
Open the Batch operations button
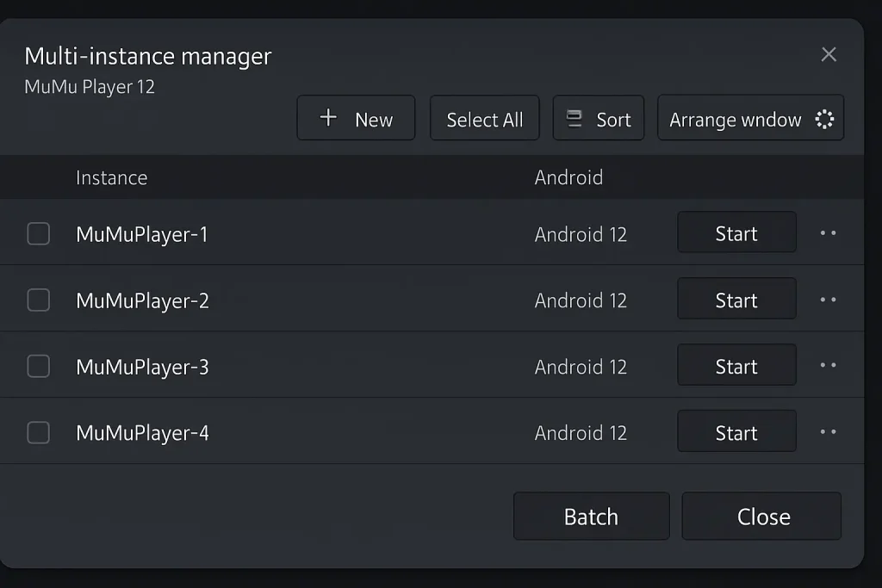click(591, 517)
